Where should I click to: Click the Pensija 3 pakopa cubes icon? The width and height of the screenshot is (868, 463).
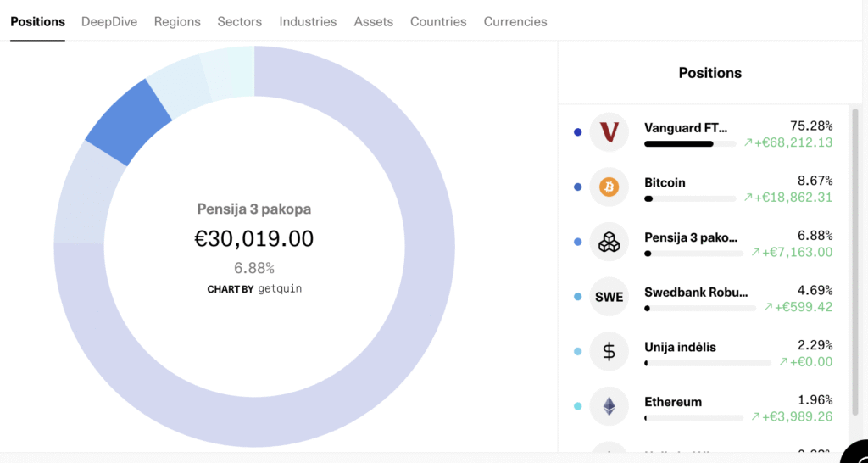pyautogui.click(x=609, y=242)
